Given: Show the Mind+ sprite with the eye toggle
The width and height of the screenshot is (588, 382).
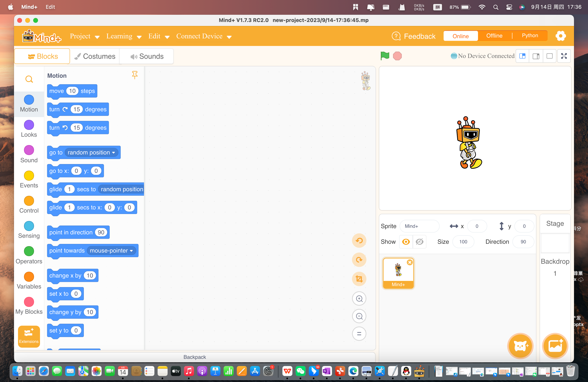Looking at the screenshot, I should coord(406,242).
